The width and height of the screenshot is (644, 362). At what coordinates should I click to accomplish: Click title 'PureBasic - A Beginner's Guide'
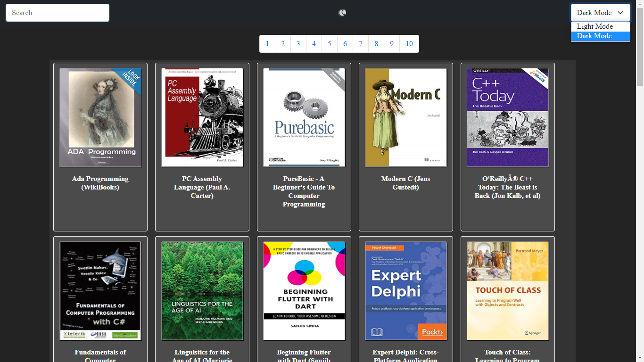coord(304,191)
